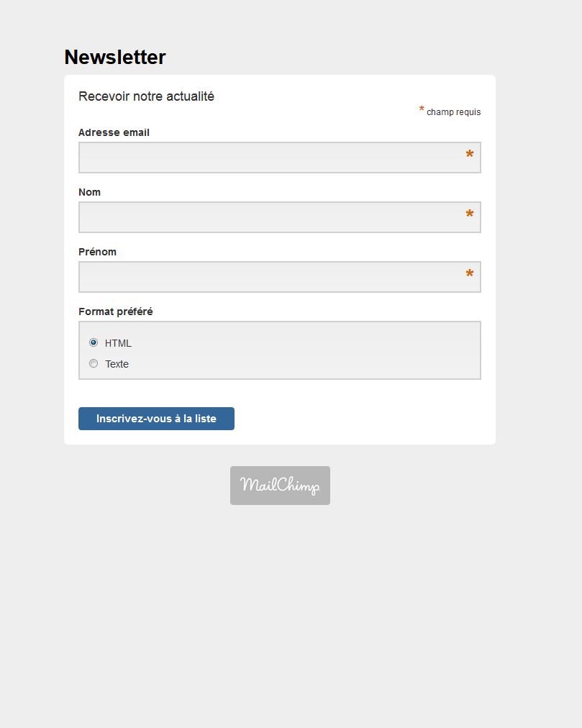Click the asterisk in the Prénom field
Image resolution: width=582 pixels, height=728 pixels.
(470, 275)
